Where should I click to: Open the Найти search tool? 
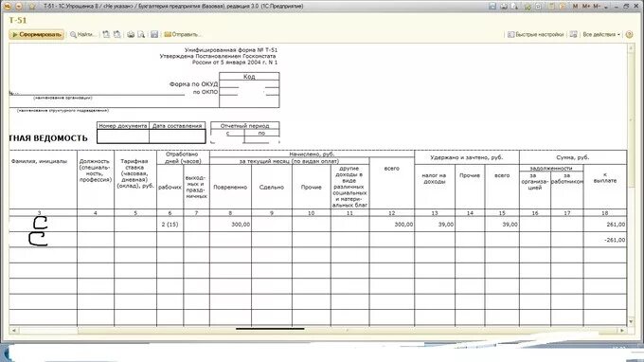[x=82, y=34]
